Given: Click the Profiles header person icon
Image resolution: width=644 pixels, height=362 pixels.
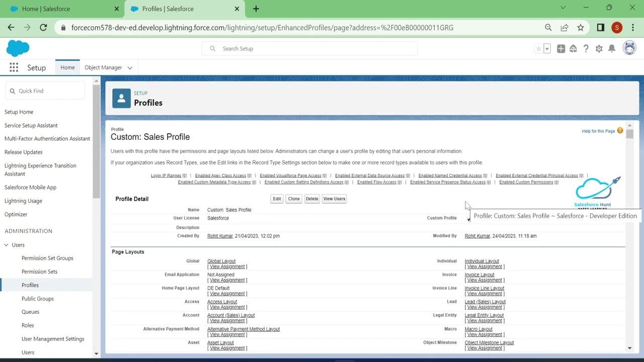Looking at the screenshot, I should click(x=121, y=99).
